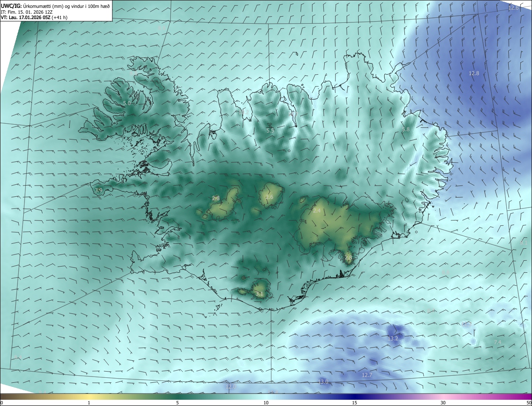This screenshot has width=532, height=406.
Task: Click the 5.0 value label in the Westfjords
Action: coord(127,103)
